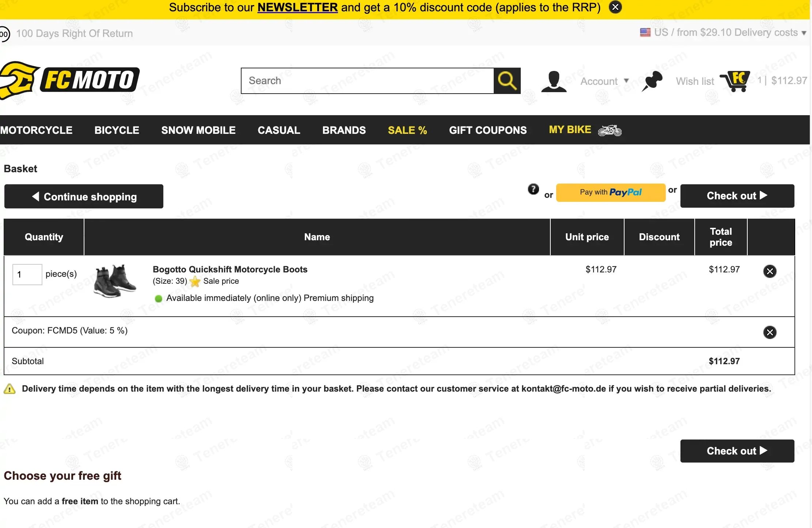Open Bogotto Quickshift Motorcycle Boots link

tap(230, 269)
